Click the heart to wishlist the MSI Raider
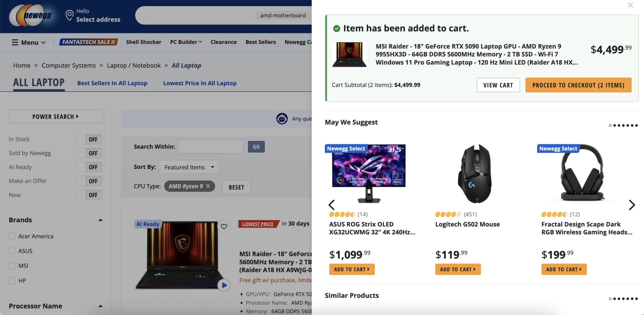This screenshot has width=644, height=315. click(x=225, y=226)
